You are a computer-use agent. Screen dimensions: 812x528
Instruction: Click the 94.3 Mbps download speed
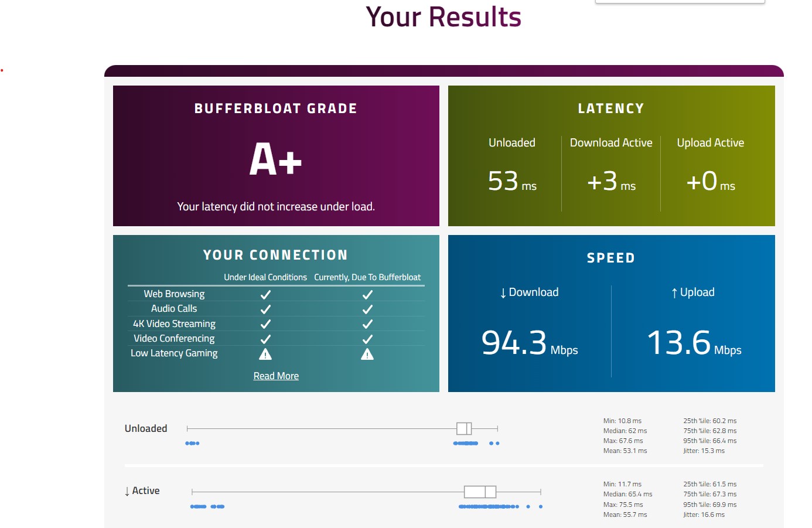point(530,343)
